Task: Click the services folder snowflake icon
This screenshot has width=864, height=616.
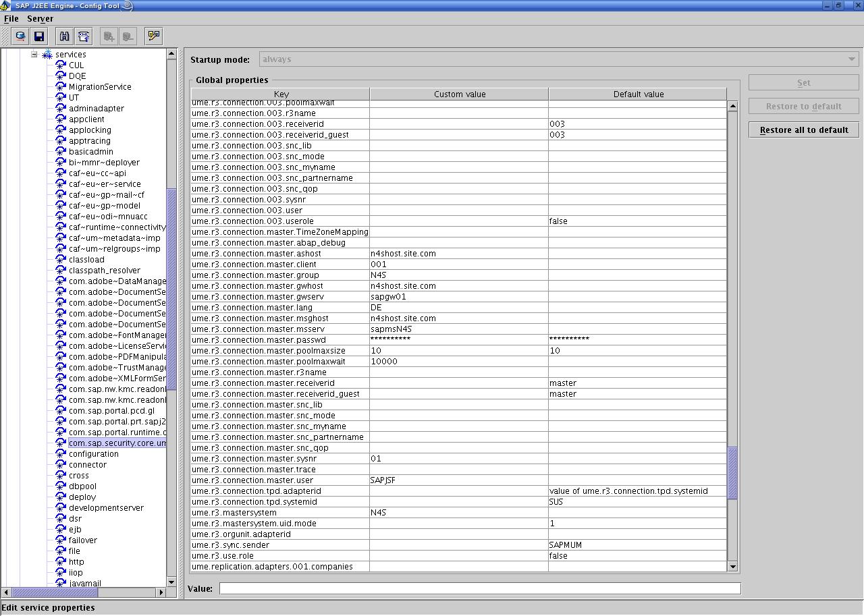Action: pyautogui.click(x=47, y=55)
